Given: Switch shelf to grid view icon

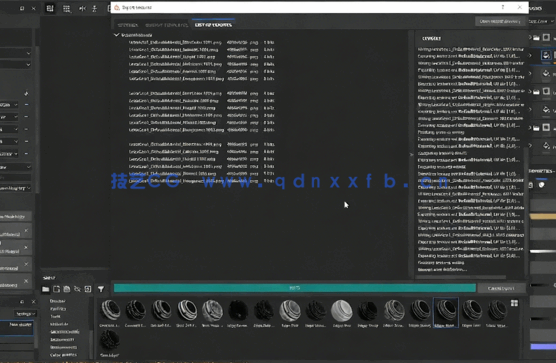Looking at the screenshot, I should click(x=514, y=303).
